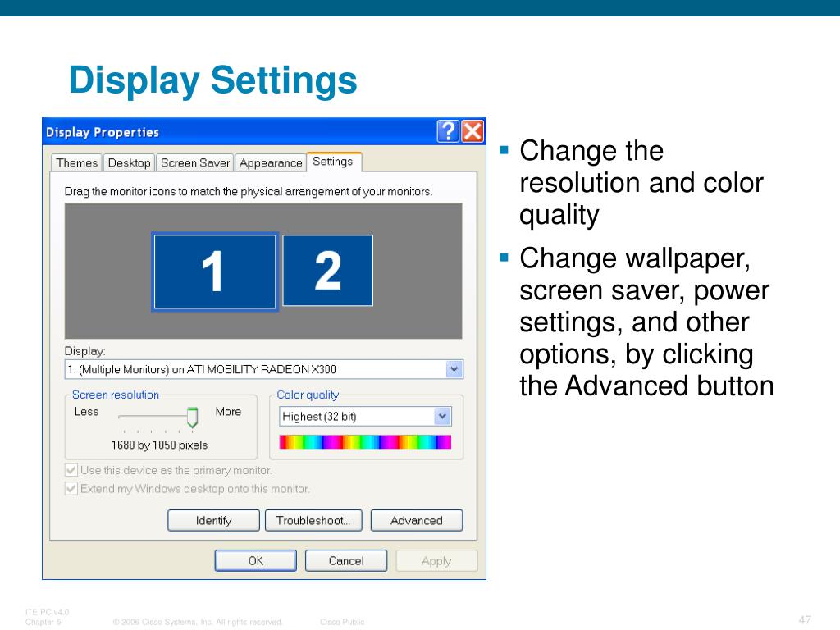Click the Troubleshoot button
Image resolution: width=840 pixels, height=630 pixels.
(313, 521)
